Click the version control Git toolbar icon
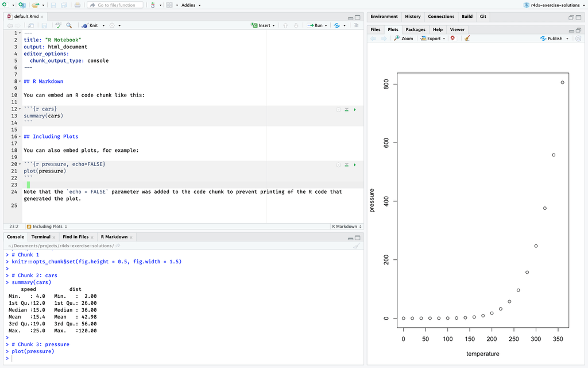 [x=153, y=5]
